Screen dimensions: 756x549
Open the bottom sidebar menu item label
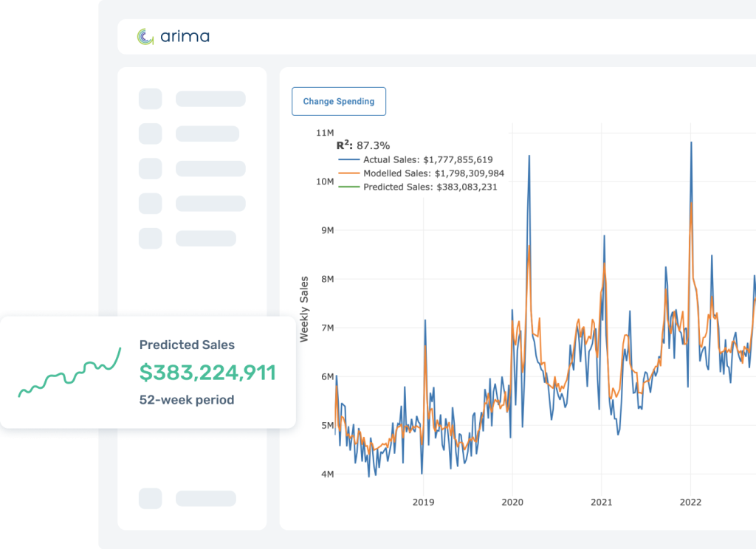(x=205, y=498)
